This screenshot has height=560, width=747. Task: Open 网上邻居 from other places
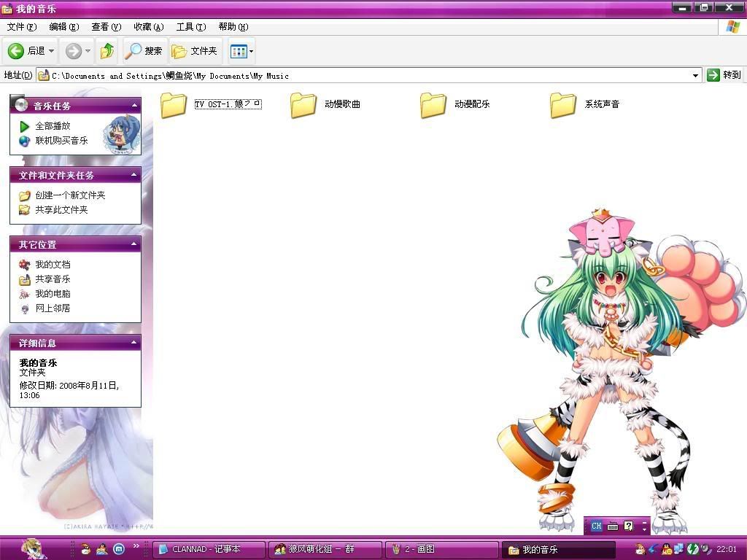coord(53,308)
